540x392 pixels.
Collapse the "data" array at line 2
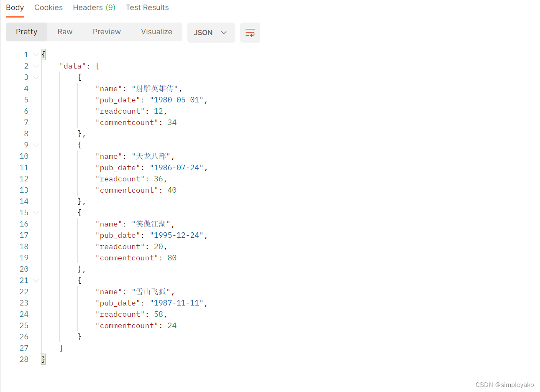tap(35, 66)
